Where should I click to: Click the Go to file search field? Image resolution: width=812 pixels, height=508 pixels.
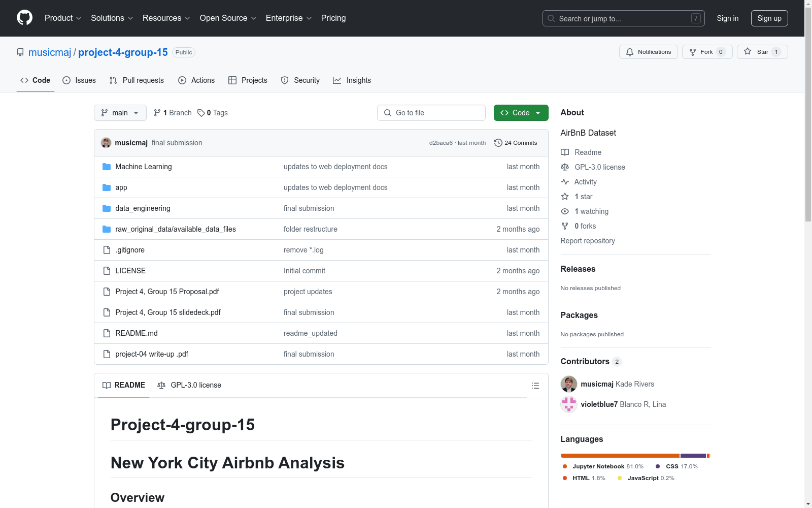(431, 113)
